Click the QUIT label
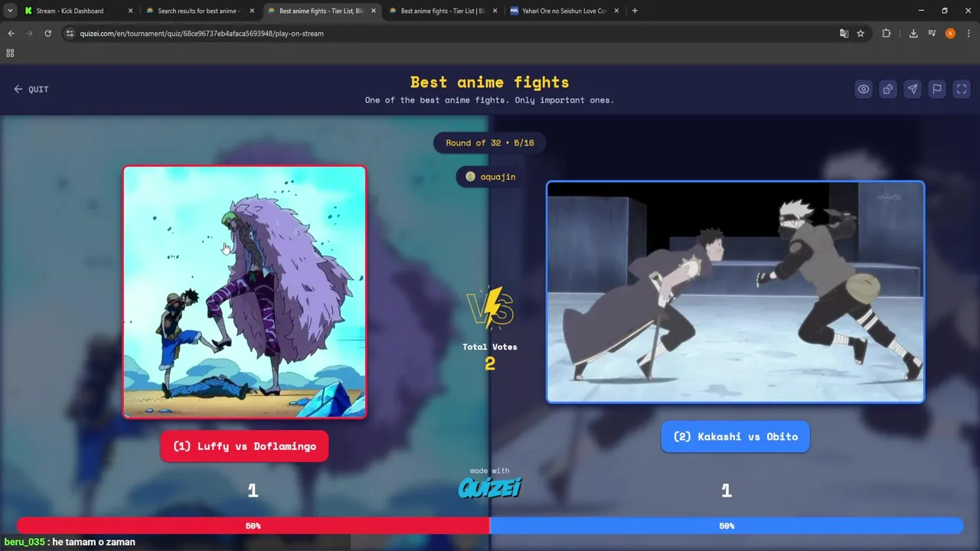Image resolution: width=980 pixels, height=551 pixels. point(38,90)
